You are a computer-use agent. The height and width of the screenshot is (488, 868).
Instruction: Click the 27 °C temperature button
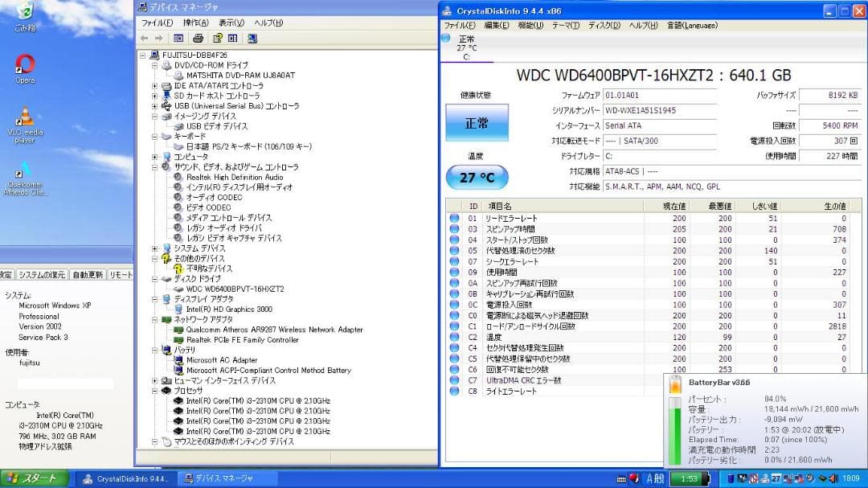[477, 177]
